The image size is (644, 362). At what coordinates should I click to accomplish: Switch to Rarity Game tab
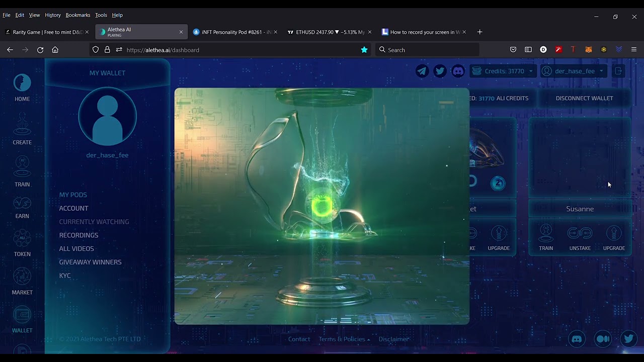47,32
